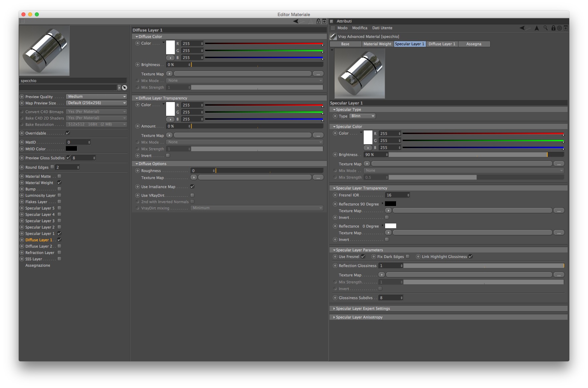Uncheck Use Irradiance Map

point(192,187)
